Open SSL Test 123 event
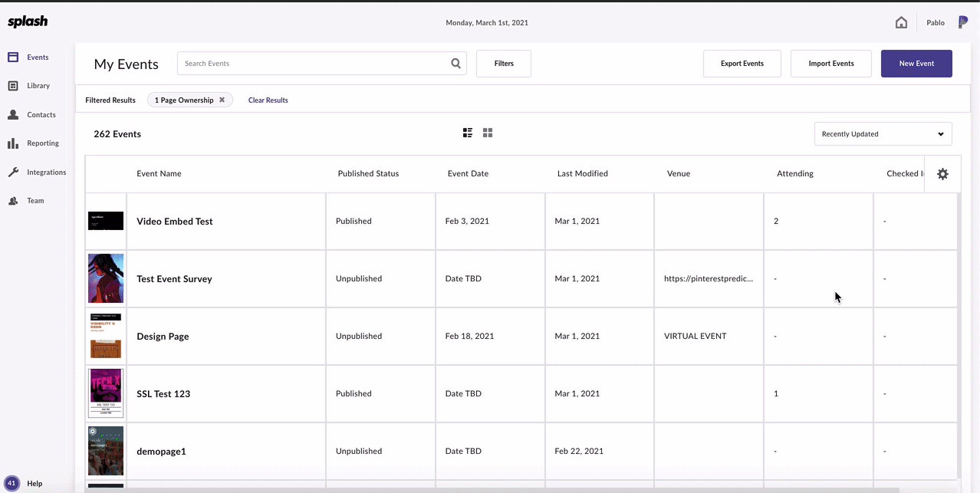 tap(163, 394)
